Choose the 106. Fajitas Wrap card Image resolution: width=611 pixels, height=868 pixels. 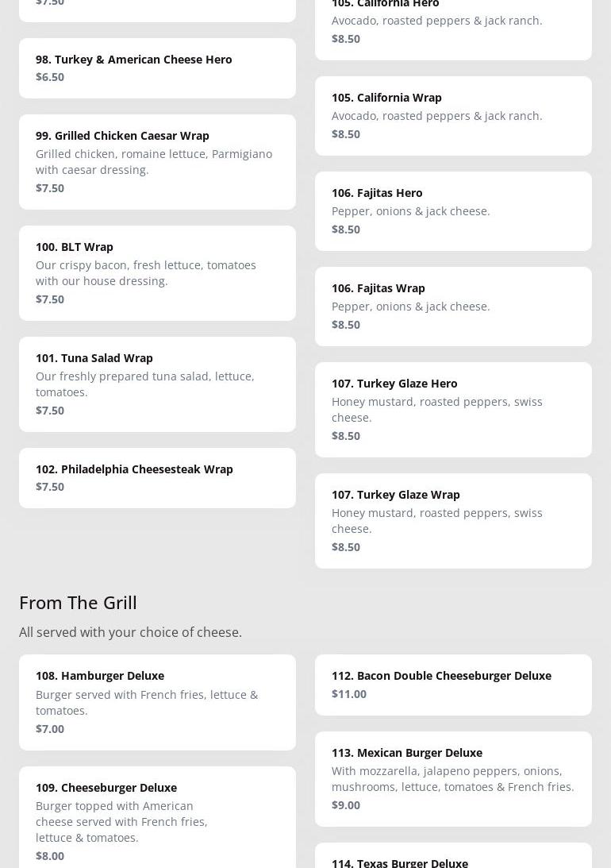453,306
